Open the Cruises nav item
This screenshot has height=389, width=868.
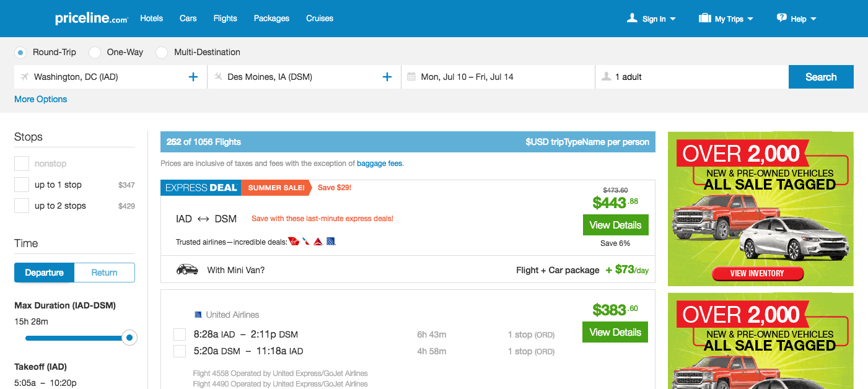click(x=320, y=18)
